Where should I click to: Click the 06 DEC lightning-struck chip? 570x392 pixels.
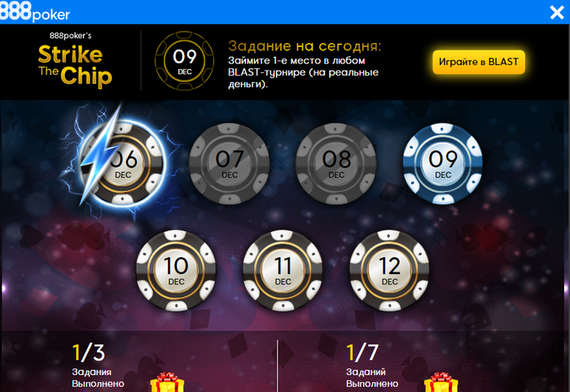point(123,164)
